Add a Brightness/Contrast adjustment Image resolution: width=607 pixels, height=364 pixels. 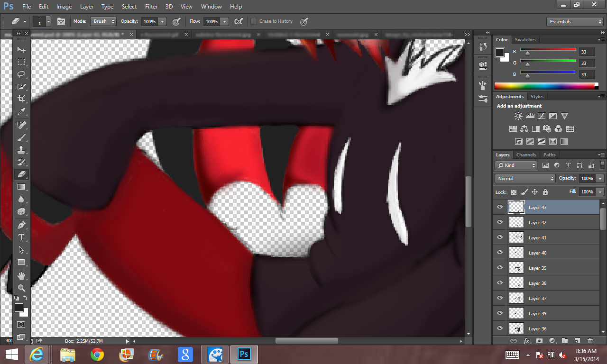tap(518, 116)
